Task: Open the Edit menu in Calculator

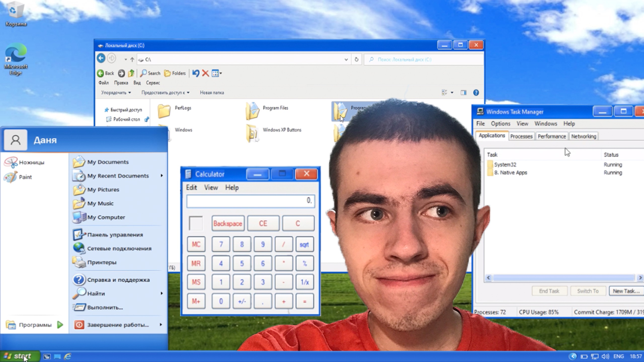Action: pyautogui.click(x=191, y=187)
